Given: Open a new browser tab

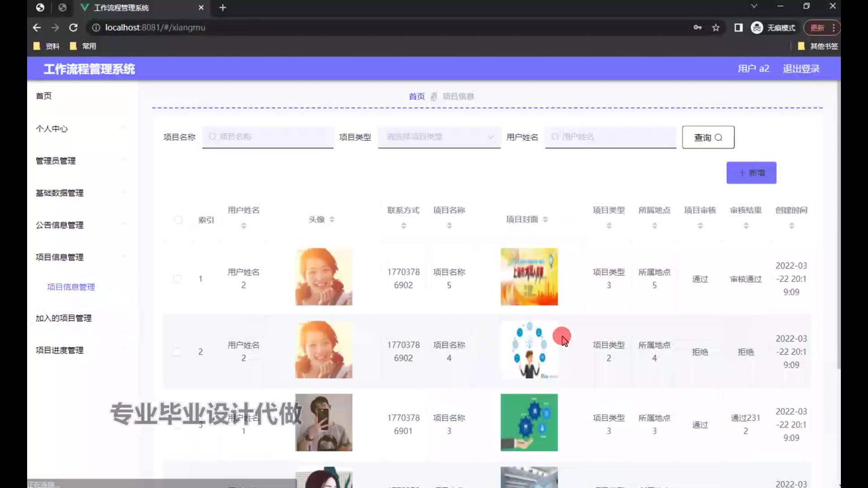Looking at the screenshot, I should [x=222, y=8].
